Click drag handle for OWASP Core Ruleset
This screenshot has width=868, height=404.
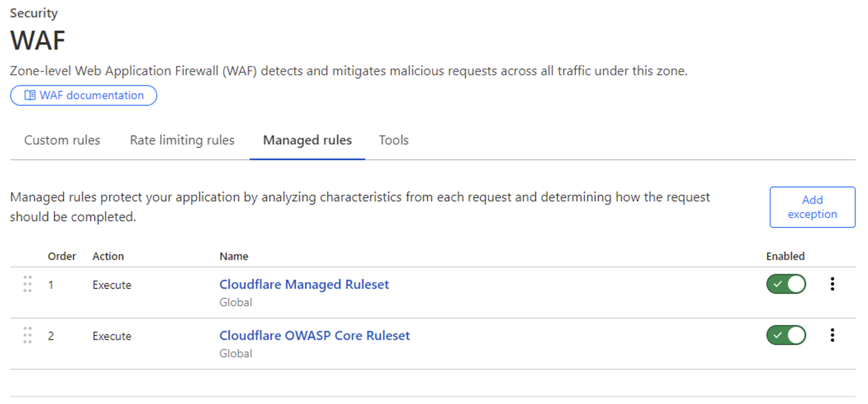(27, 335)
